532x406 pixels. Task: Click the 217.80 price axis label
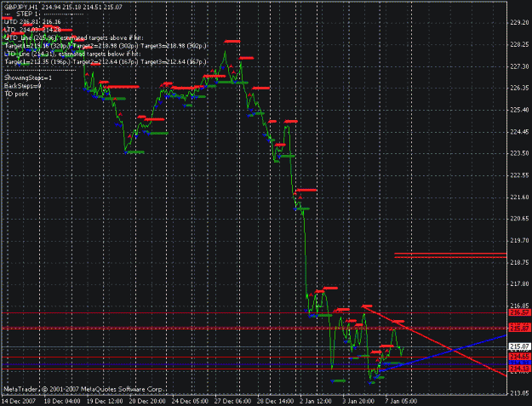[519, 284]
